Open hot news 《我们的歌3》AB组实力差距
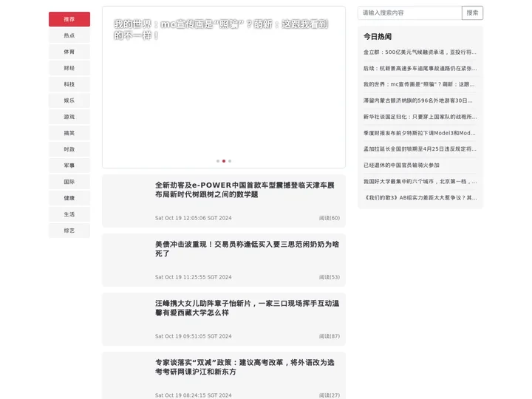Screen dimensions: 532x399 point(420,197)
